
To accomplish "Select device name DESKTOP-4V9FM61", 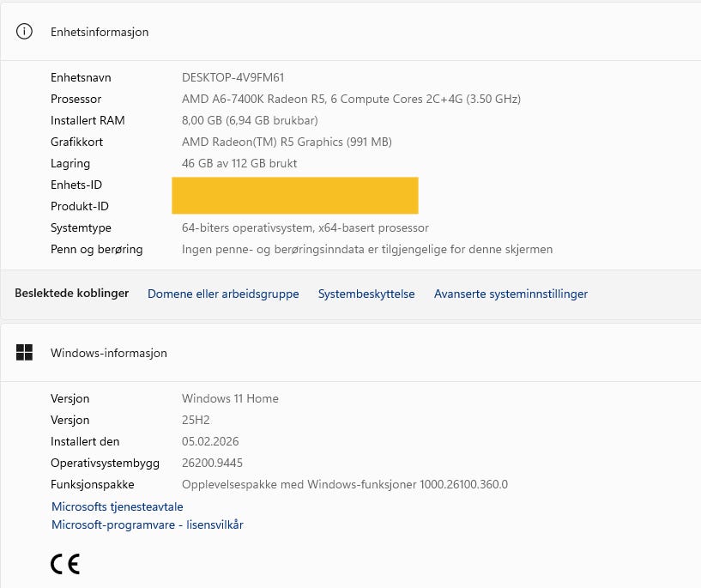I will pyautogui.click(x=233, y=77).
